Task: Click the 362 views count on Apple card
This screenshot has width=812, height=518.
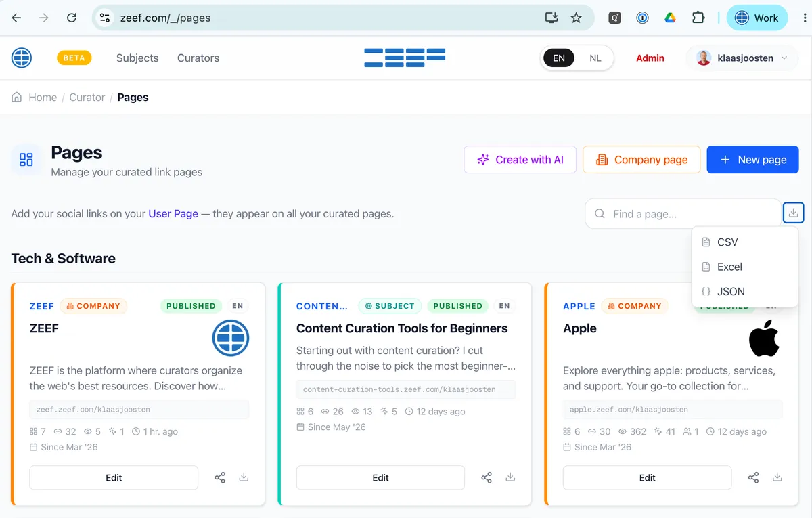Action: 631,431
